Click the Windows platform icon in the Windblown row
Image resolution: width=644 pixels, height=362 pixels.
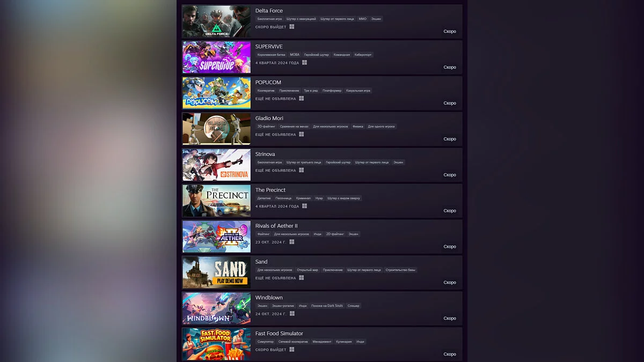tap(292, 313)
